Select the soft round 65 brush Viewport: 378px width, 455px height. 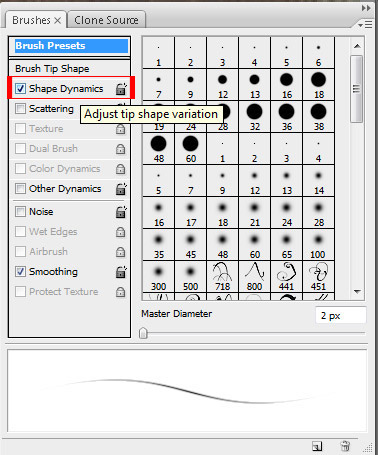tap(287, 245)
